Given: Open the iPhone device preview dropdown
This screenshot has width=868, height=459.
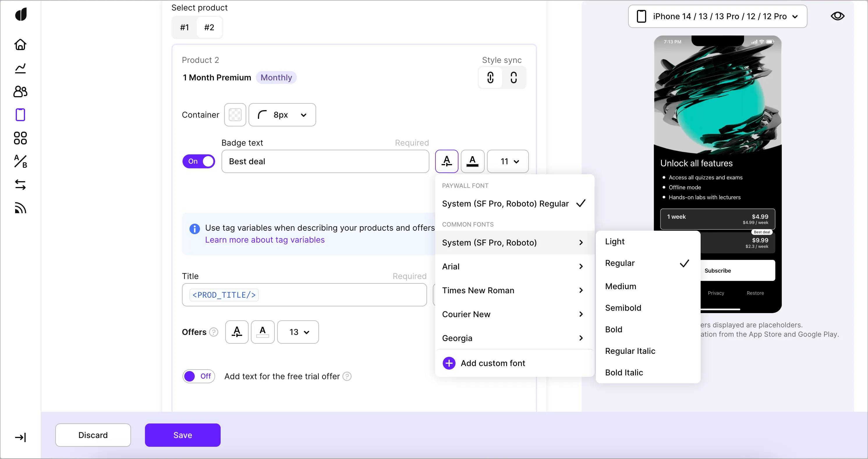Looking at the screenshot, I should point(717,16).
